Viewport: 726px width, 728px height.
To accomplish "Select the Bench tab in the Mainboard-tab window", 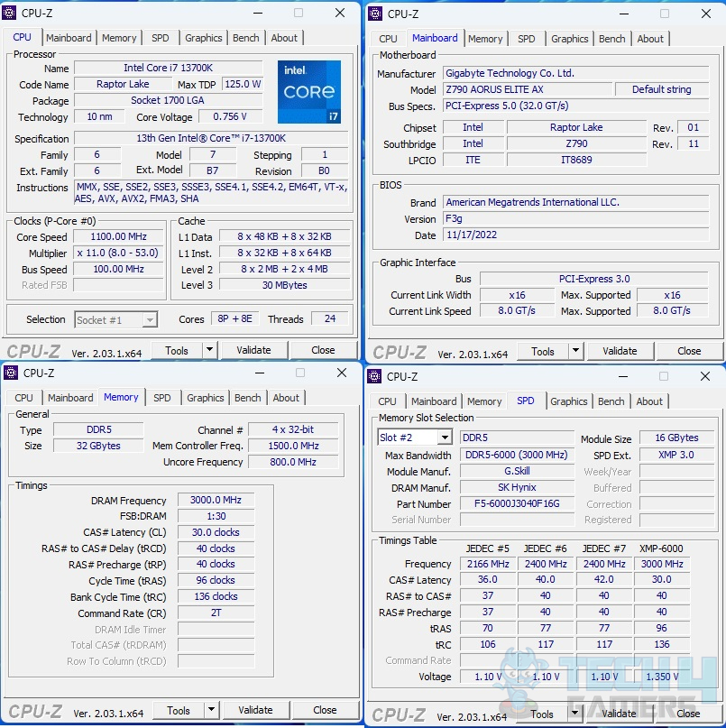I will pyautogui.click(x=612, y=39).
